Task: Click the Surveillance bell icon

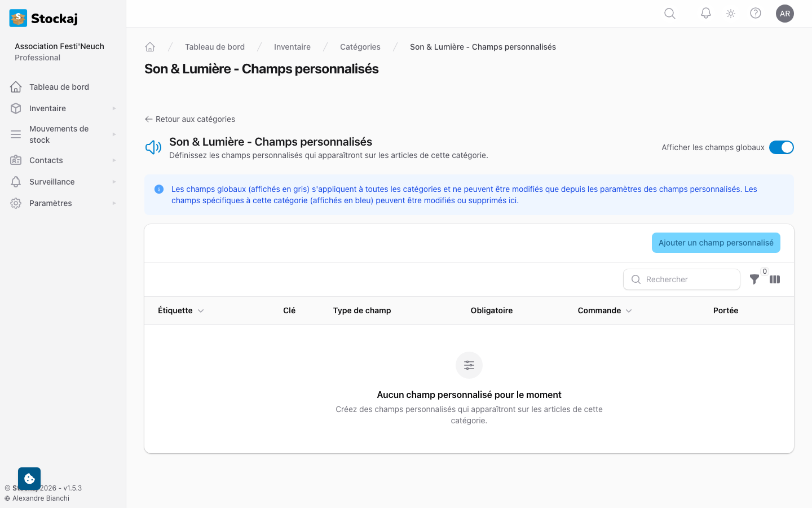Action: tap(16, 182)
